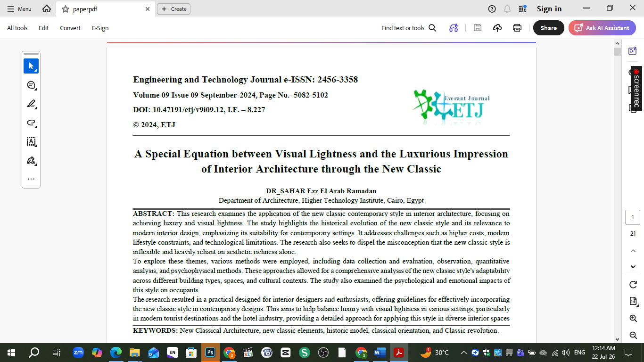
Task: Zoom in using the magnifier plus icon
Action: (633, 319)
